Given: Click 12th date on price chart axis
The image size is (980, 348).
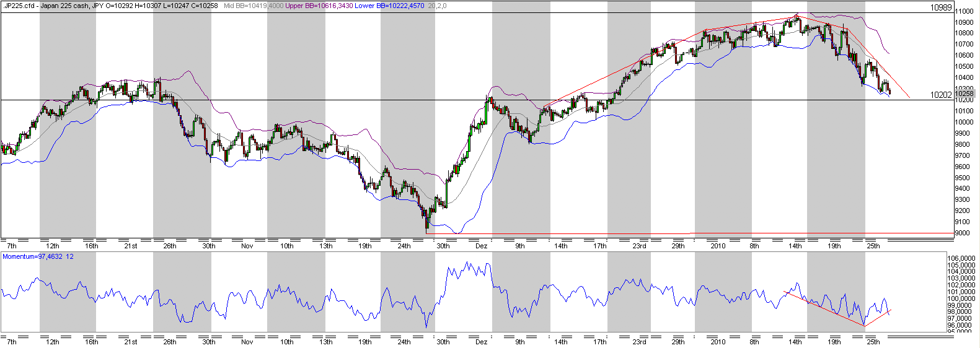Looking at the screenshot, I should point(53,246).
